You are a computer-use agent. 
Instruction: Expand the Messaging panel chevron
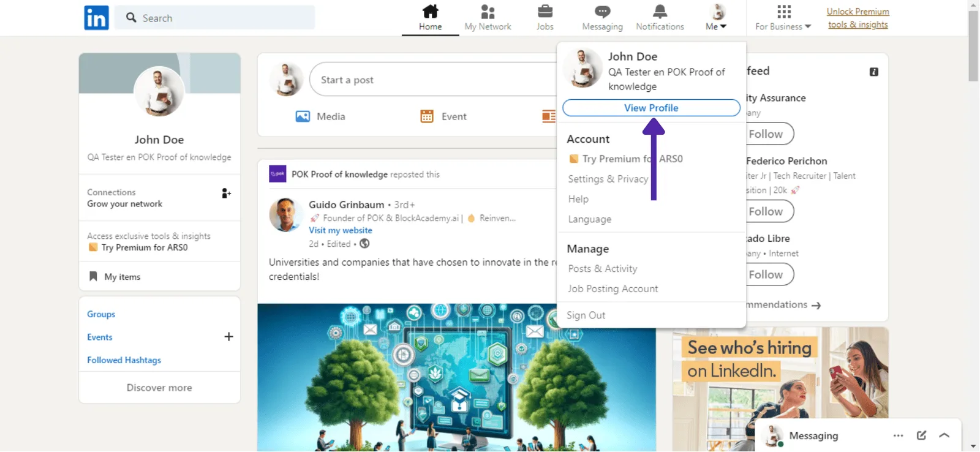pos(944,435)
